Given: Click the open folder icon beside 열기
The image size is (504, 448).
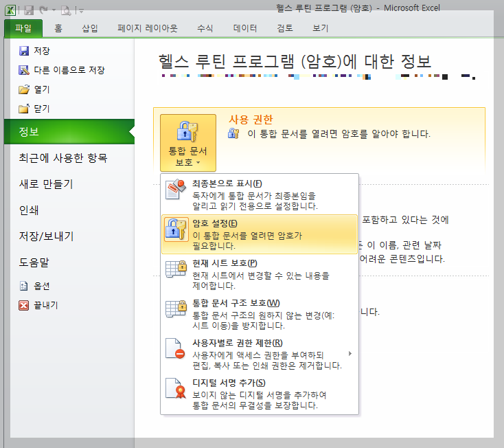Looking at the screenshot, I should click(x=24, y=89).
